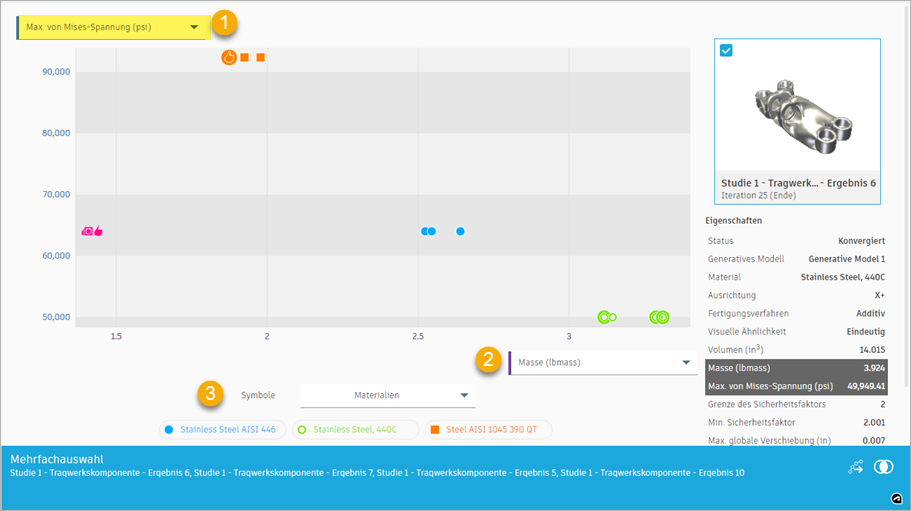Click the 2.5 x-axis tick label

coord(418,336)
